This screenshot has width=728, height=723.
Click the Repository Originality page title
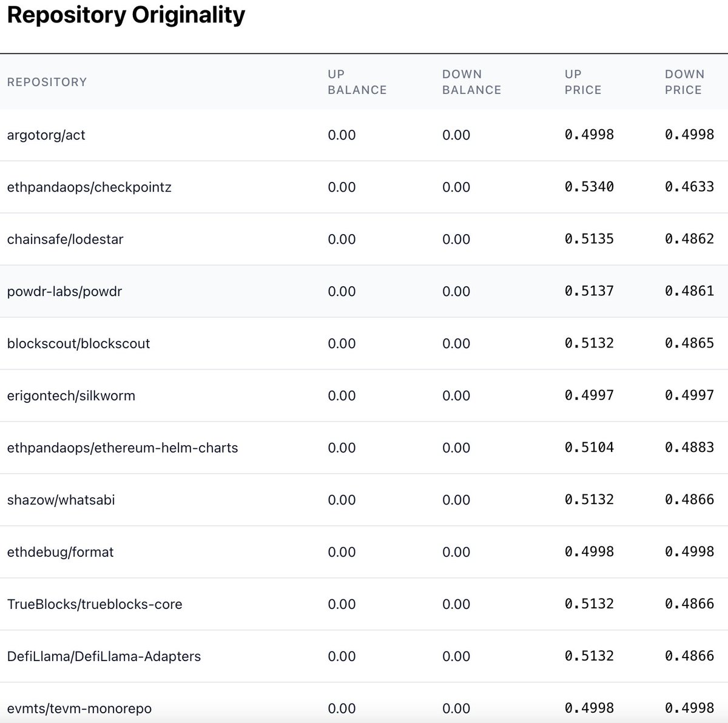[x=125, y=15]
